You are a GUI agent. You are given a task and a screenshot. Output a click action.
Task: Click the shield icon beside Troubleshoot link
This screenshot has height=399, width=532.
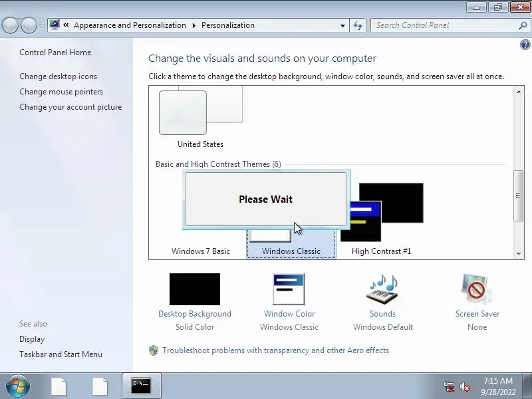point(154,350)
